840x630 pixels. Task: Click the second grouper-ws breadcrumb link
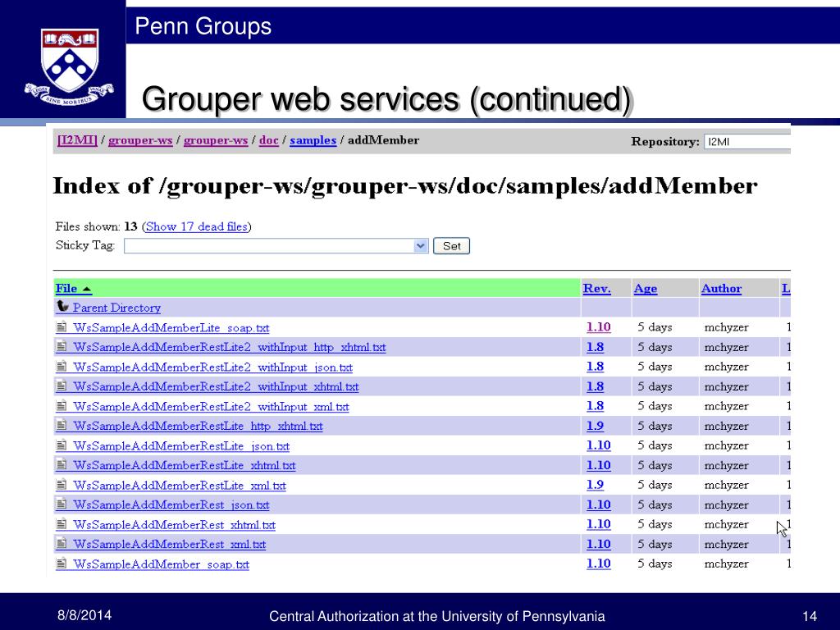(216, 140)
